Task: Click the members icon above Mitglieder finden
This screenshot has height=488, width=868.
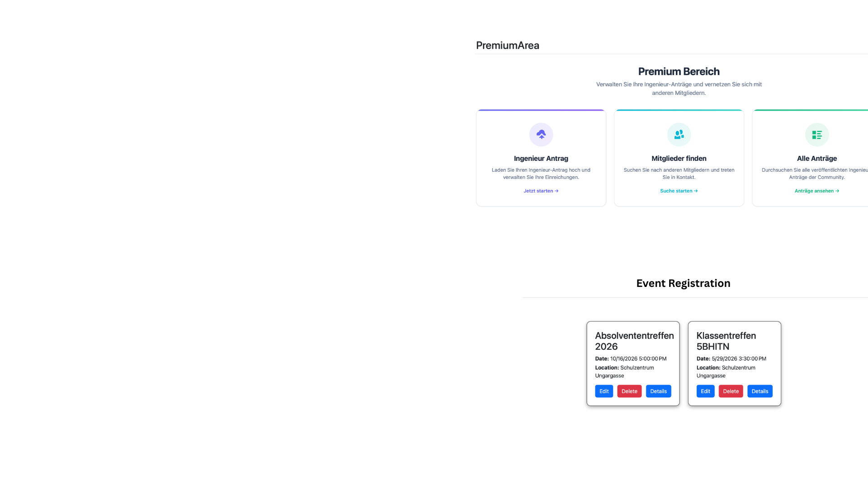Action: coord(679,135)
